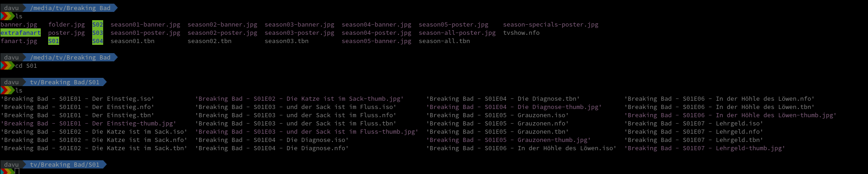Click 'S01E04 - Die Diagnose.tbn' file
868x174 pixels.
coord(503,99)
